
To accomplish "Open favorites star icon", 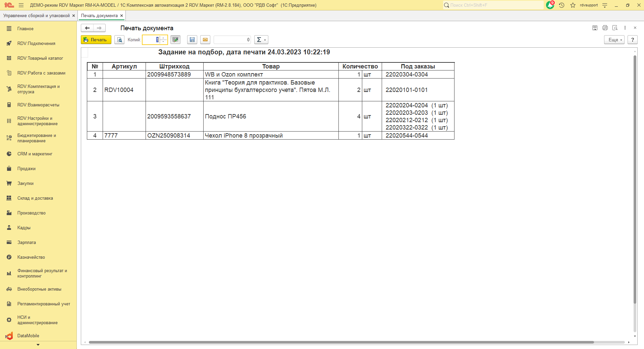I will (573, 5).
